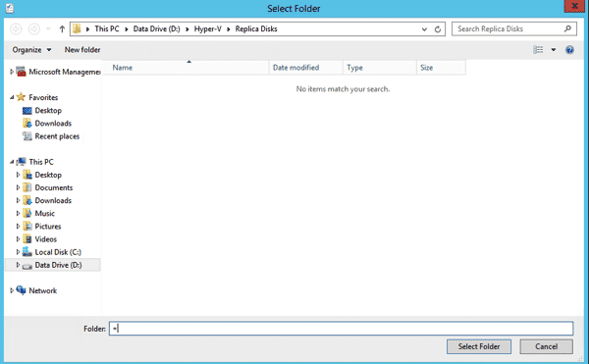Click the search magnifier icon
The height and width of the screenshot is (364, 589).
pos(567,28)
